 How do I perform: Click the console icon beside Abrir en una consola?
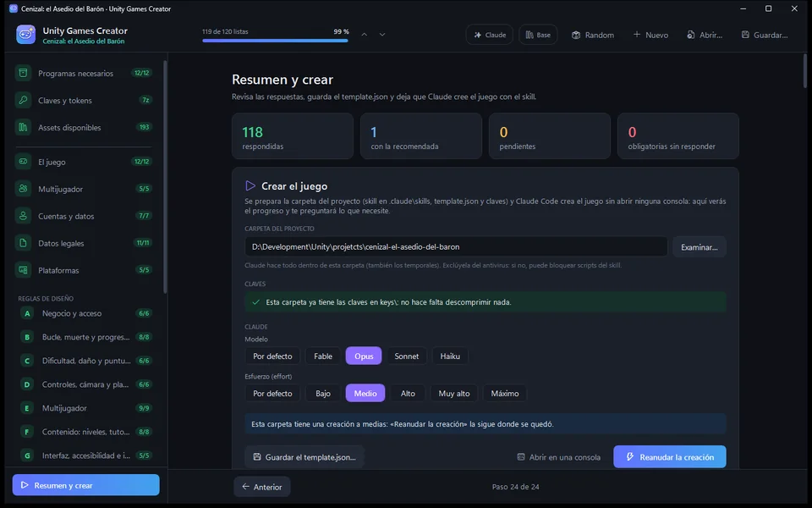[x=521, y=456]
